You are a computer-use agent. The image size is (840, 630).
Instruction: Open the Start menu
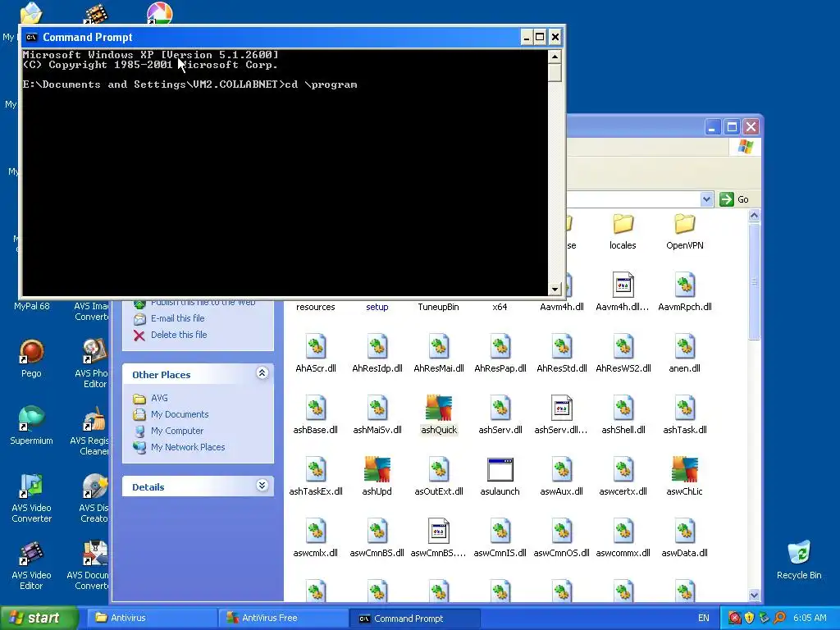[x=39, y=618]
